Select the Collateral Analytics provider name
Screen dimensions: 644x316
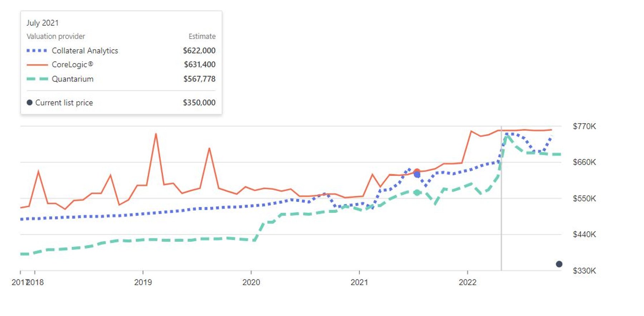click(x=85, y=51)
